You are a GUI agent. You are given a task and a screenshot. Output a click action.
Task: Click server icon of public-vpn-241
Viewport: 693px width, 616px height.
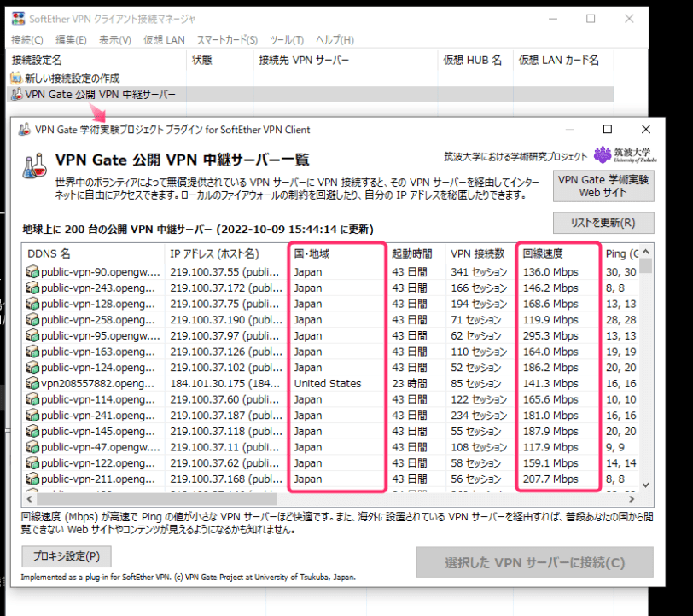click(x=32, y=415)
